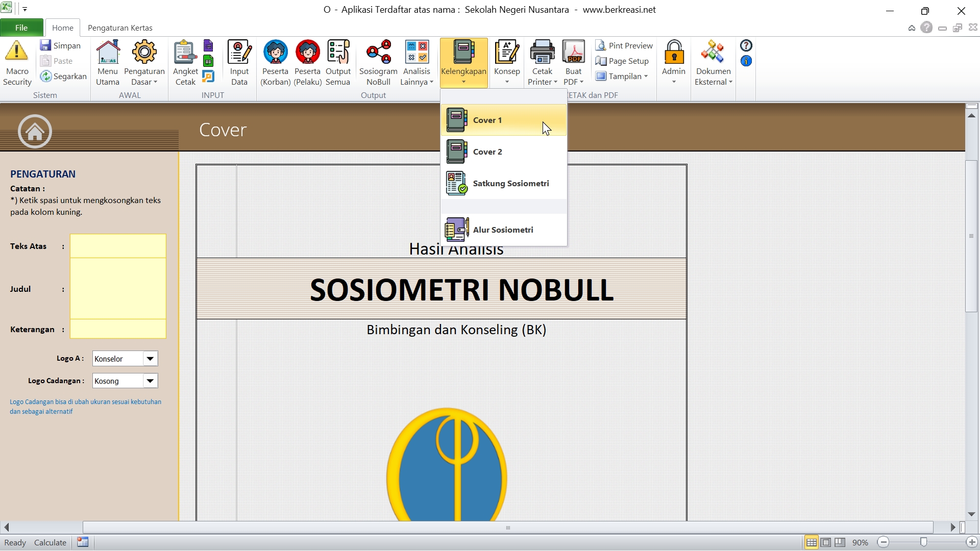Screen dimensions: 980x551
Task: Open Logo A Konselor dropdown
Action: [x=150, y=359]
